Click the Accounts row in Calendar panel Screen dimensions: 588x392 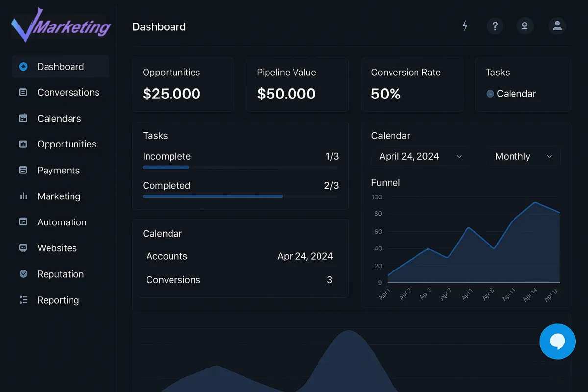(x=240, y=256)
